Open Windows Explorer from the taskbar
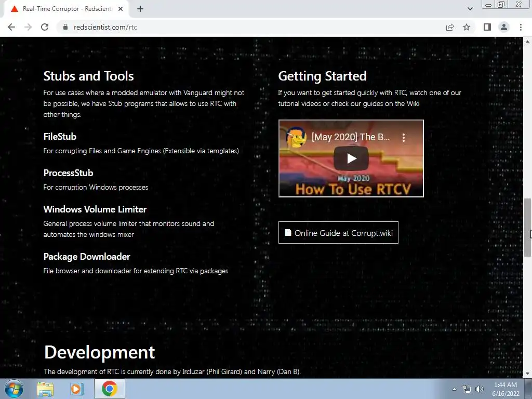532x399 pixels. click(x=45, y=389)
